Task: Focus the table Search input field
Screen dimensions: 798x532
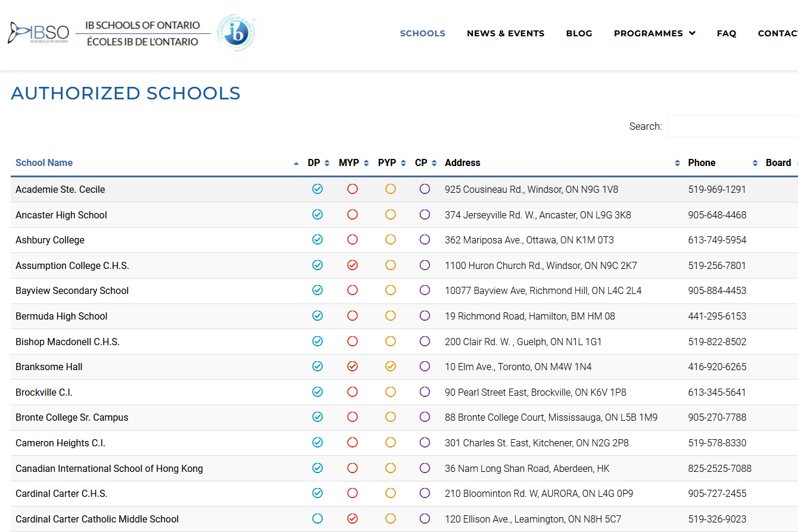Action: (732, 126)
